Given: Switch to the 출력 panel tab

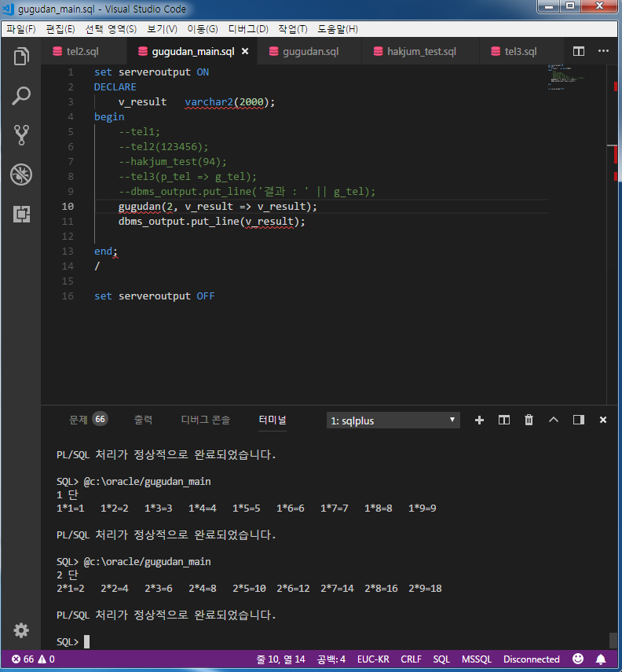Looking at the screenshot, I should (143, 420).
